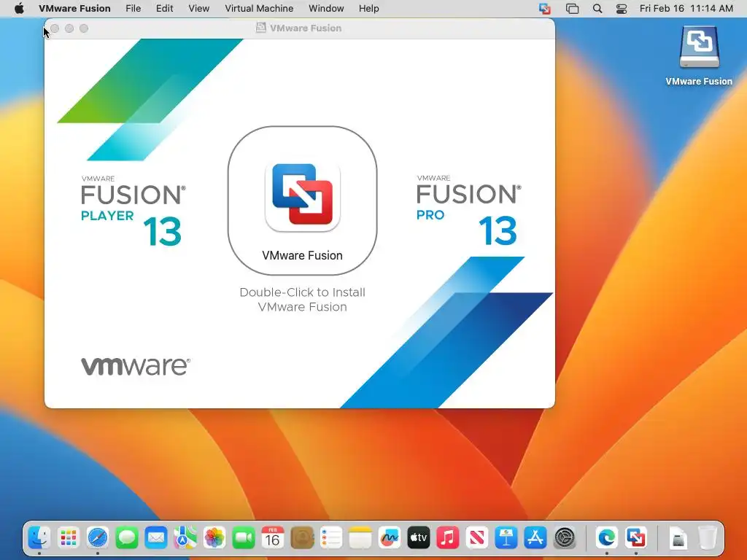
Task: Open the Apple menu
Action: tap(19, 9)
